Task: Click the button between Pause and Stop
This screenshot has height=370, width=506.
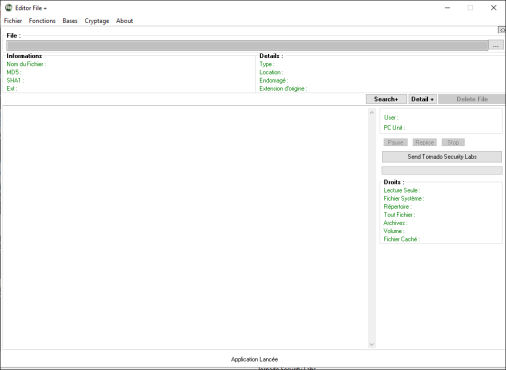Action: click(424, 142)
